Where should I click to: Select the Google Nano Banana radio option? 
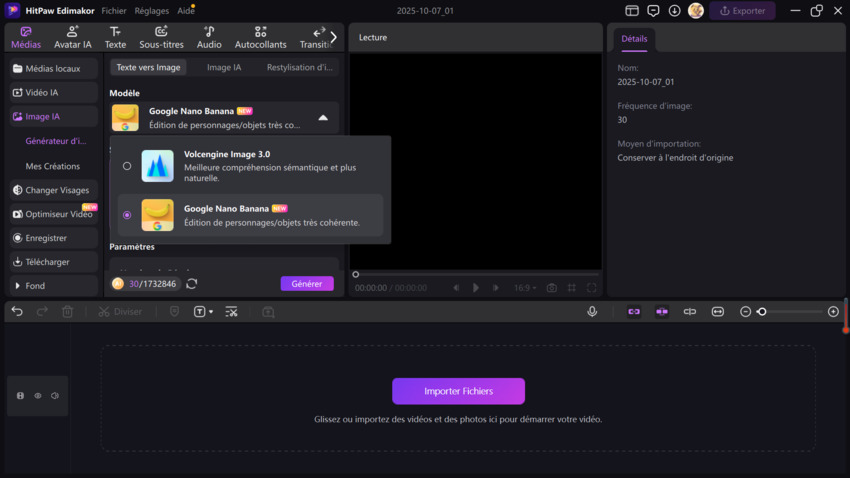[127, 215]
